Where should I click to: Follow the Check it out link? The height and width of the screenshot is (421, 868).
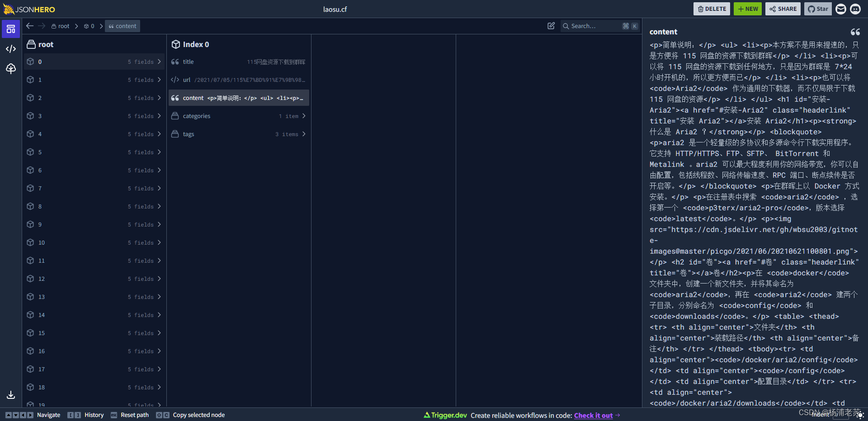point(593,415)
